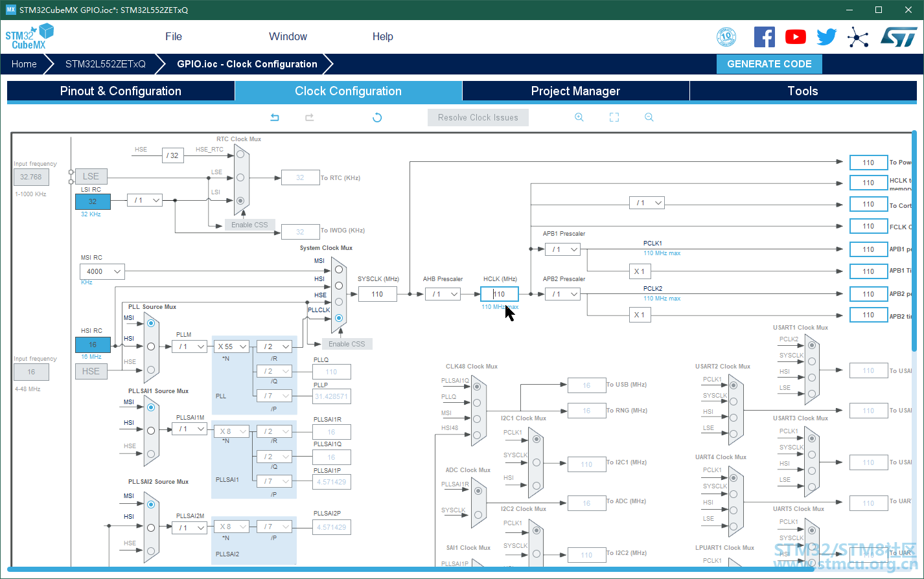Open the Twitter icon

coord(827,37)
